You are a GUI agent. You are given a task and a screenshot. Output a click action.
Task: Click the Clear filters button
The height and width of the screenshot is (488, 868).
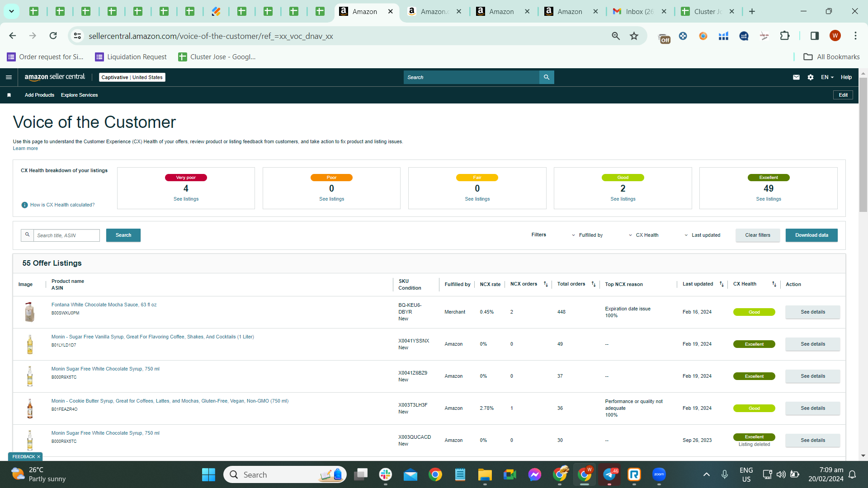[x=758, y=235]
